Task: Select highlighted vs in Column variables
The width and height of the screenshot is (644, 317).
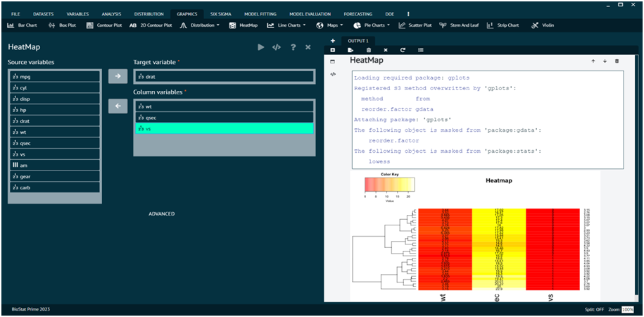Action: [x=225, y=129]
